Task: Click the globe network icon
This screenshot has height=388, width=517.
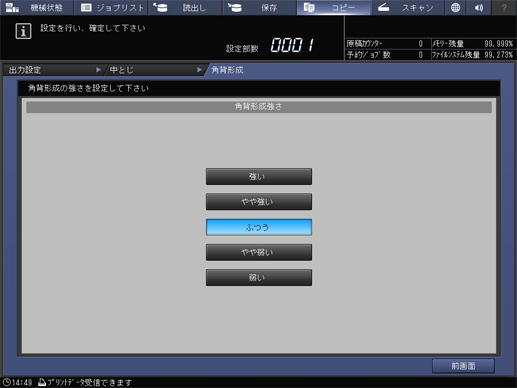Action: pos(455,7)
